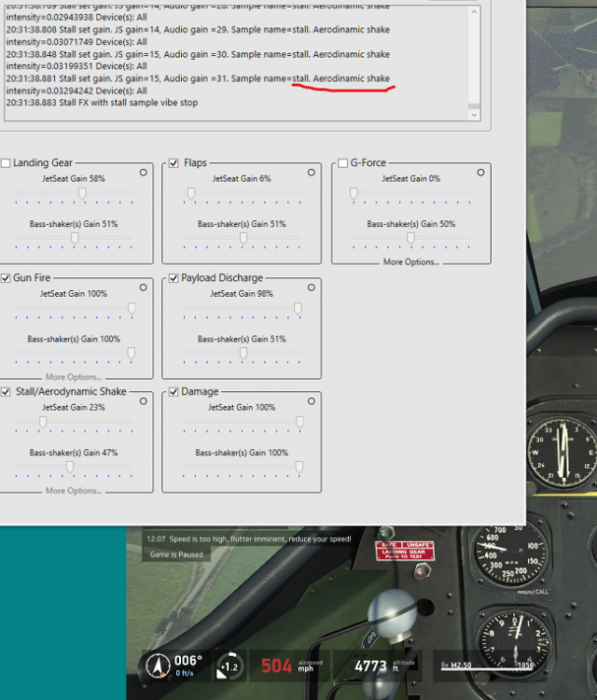597x700 pixels.
Task: Enable the G-Force effect checkbox
Action: [342, 163]
